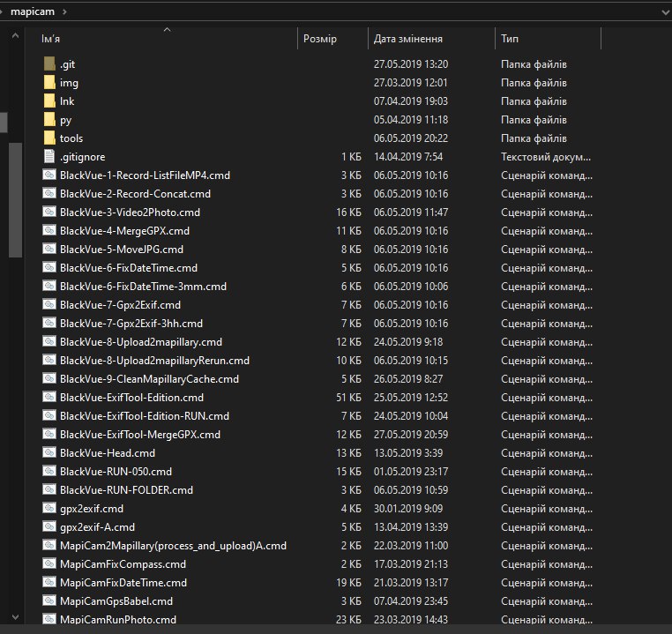Select the BlackVue-6-FixDateTime-3mm.cmd file icon
This screenshot has height=634, width=672.
(x=49, y=286)
